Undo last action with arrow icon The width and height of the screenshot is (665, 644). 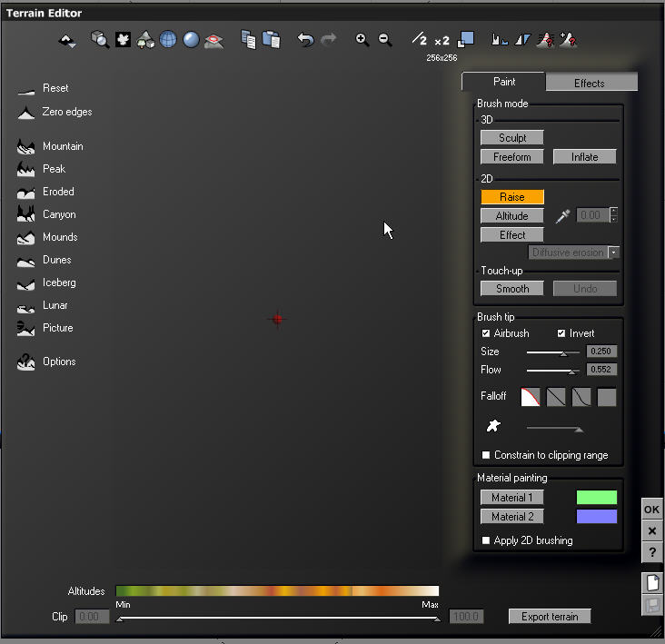point(305,39)
